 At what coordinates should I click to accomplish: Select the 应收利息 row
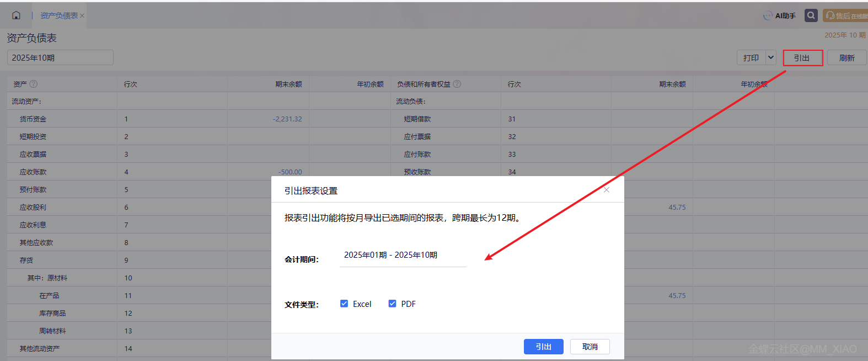click(33, 225)
